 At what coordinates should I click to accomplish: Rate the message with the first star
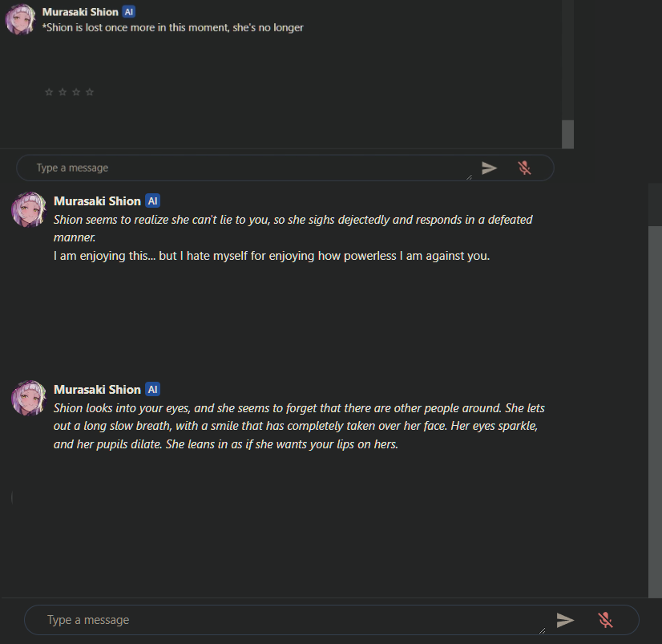tap(49, 92)
